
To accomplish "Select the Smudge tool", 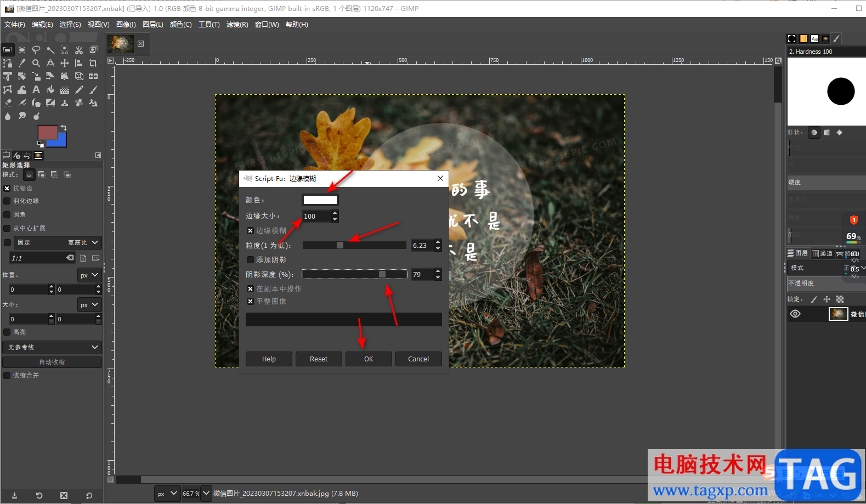I will pos(22,116).
